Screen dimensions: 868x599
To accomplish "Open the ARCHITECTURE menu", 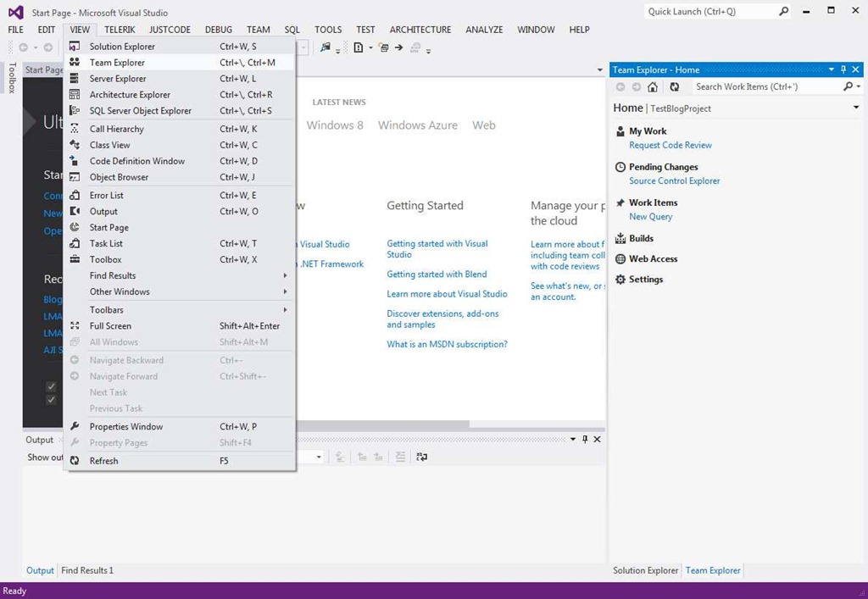I will pos(420,30).
